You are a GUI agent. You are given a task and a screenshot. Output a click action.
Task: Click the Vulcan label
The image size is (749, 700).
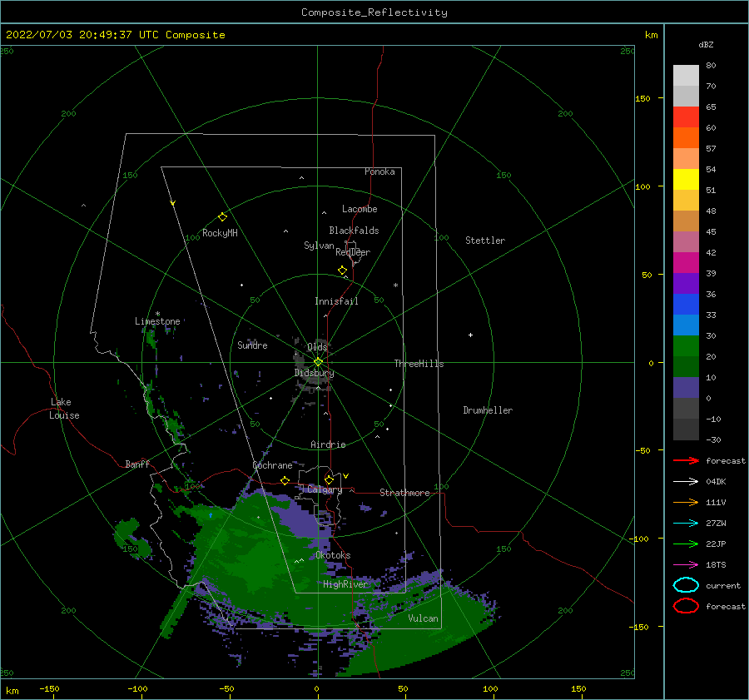[423, 618]
